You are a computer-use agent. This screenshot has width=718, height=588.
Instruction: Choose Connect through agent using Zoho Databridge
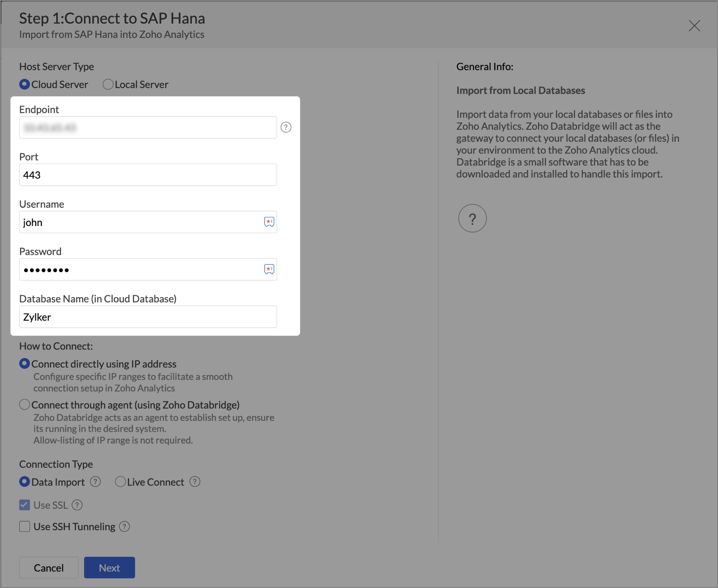click(x=25, y=405)
